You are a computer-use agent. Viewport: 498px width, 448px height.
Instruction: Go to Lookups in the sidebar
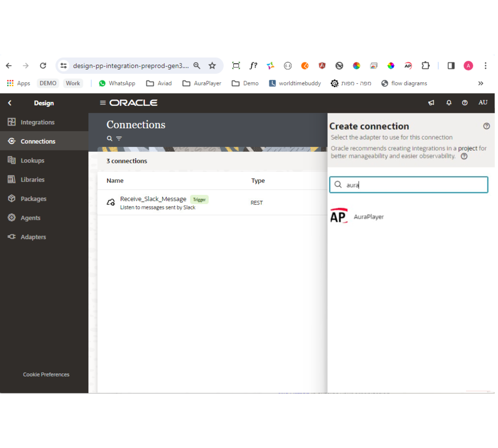pos(44,160)
